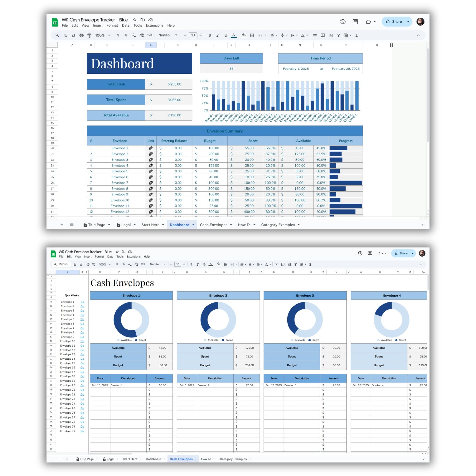Viewport: 476px width, 476px height.
Task: Click the Go link for Envelope 5
Action: coord(82,319)
